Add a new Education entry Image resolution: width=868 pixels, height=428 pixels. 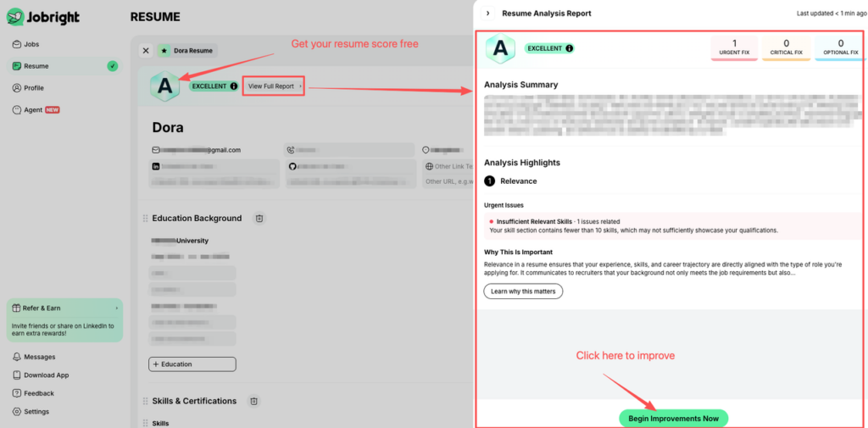(x=192, y=364)
